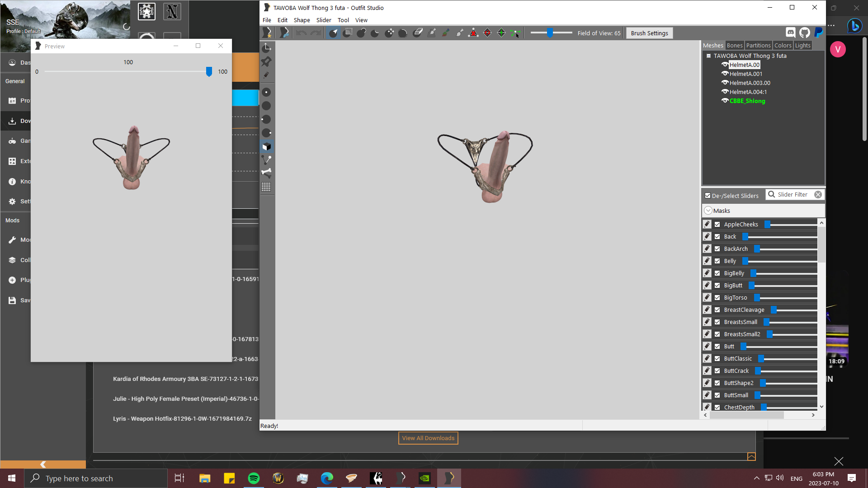Toggle the De-/Select Sliders checkbox
Screen dimensions: 868x488
tap(708, 196)
